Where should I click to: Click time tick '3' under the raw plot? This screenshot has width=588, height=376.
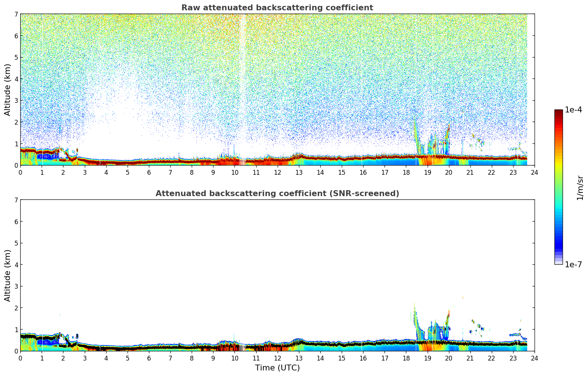tap(84, 172)
